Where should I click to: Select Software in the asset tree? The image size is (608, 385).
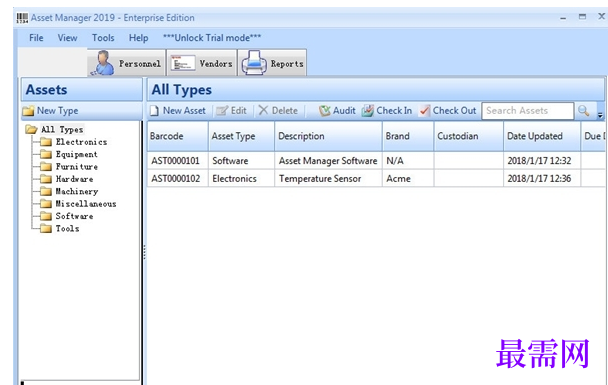pyautogui.click(x=74, y=216)
